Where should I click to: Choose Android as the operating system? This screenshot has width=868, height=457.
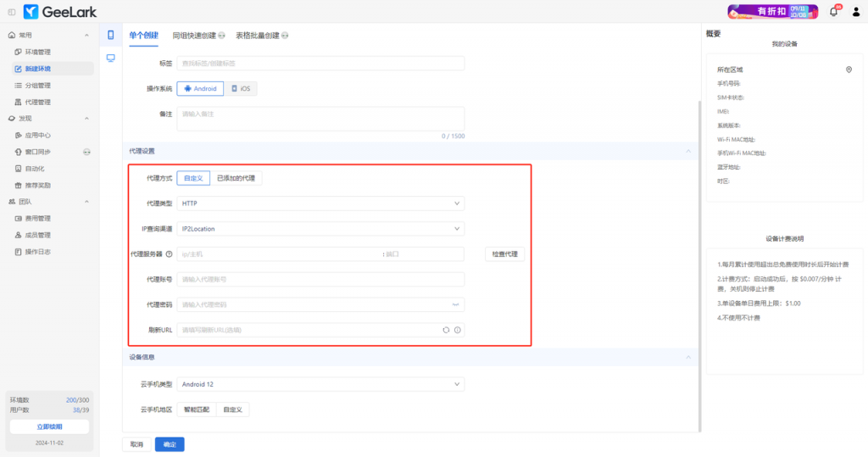200,88
